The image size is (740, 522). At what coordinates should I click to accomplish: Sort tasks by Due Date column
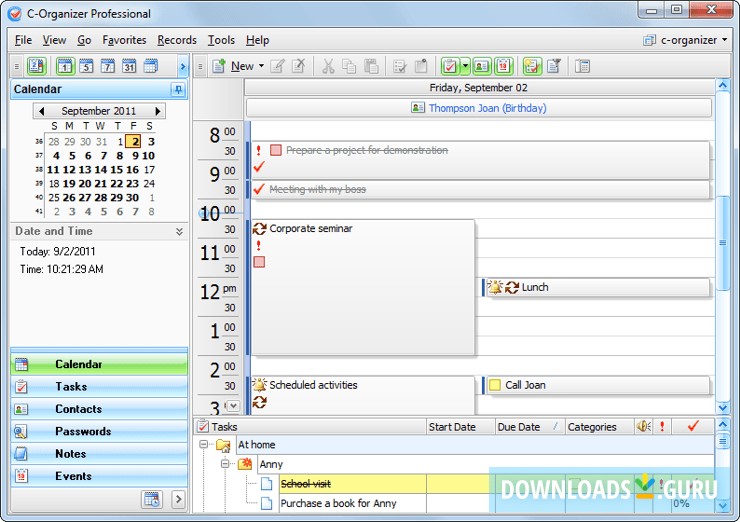(x=530, y=427)
